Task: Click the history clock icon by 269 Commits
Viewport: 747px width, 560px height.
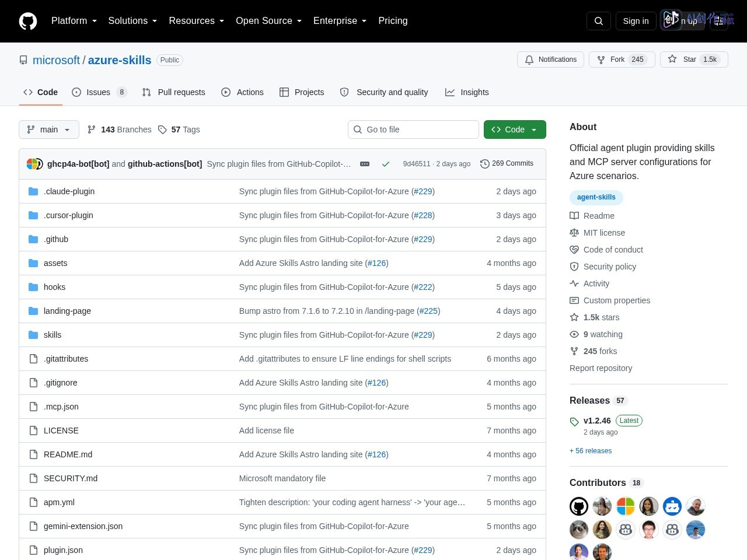Action: click(x=485, y=164)
